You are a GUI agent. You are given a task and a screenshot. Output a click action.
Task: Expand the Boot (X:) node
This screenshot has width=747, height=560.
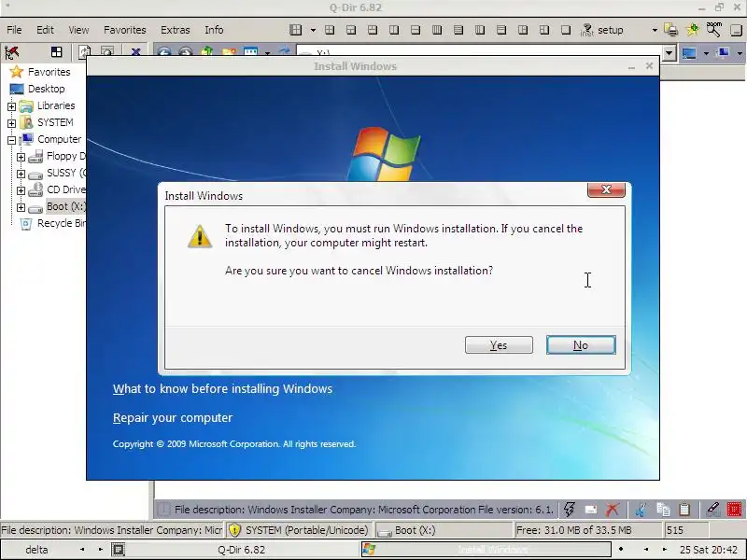tap(21, 207)
